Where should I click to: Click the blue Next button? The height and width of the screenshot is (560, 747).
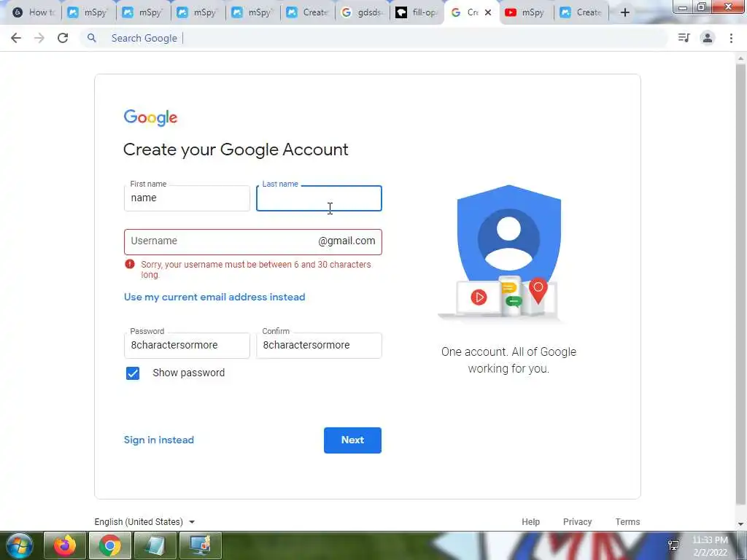352,440
